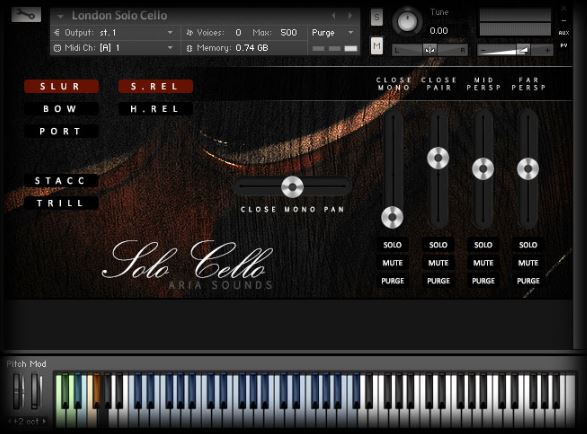Mute the Far Persp mic
587x434 pixels.
coord(528,263)
